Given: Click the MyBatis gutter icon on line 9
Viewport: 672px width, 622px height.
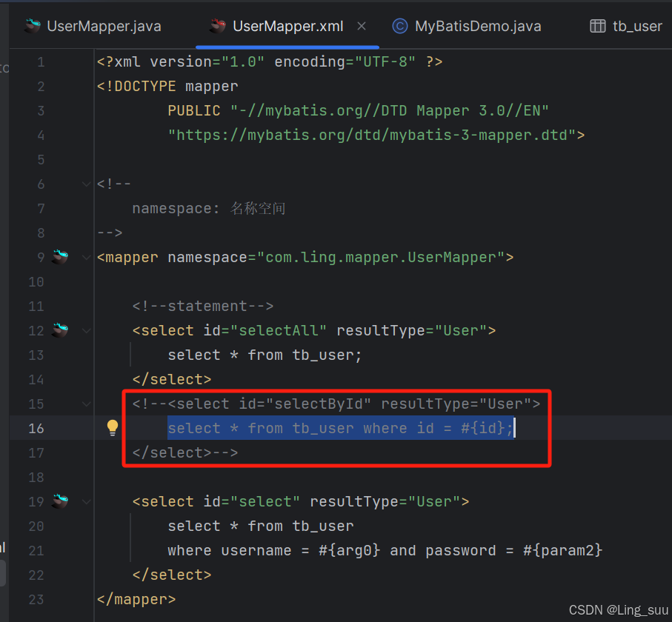Looking at the screenshot, I should pyautogui.click(x=60, y=257).
